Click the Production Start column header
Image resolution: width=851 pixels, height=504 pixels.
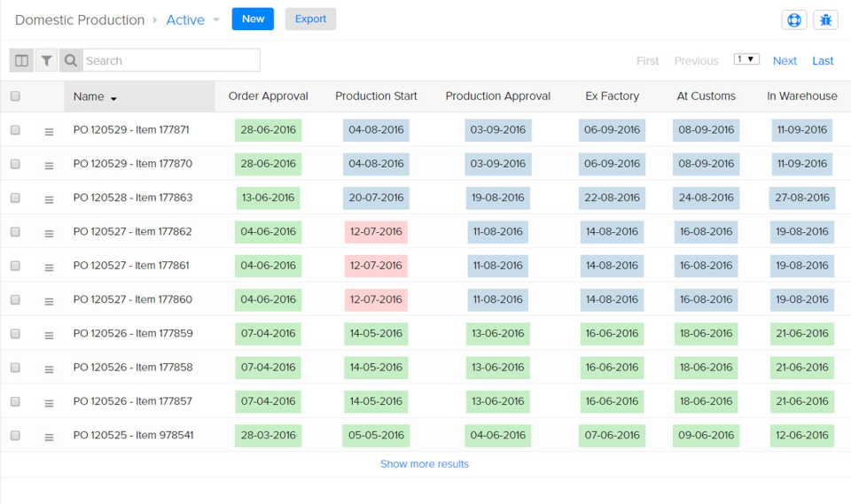(x=376, y=97)
